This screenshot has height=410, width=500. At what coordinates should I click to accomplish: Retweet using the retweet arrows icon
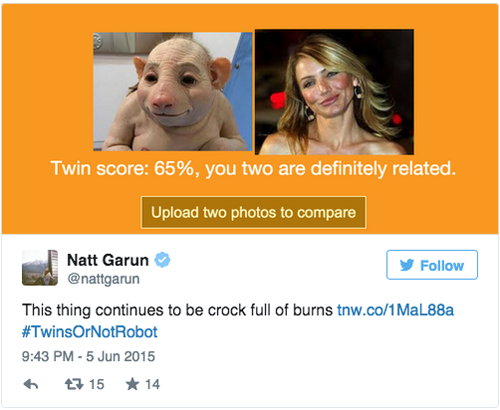click(74, 384)
